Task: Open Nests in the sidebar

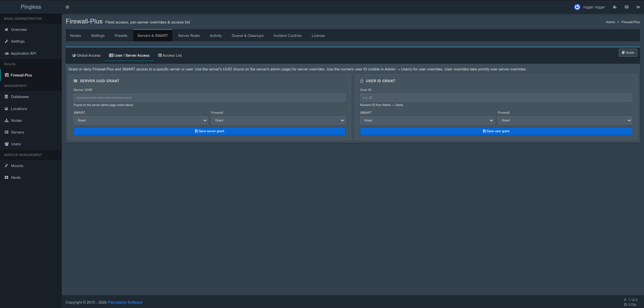Action: 31,178
